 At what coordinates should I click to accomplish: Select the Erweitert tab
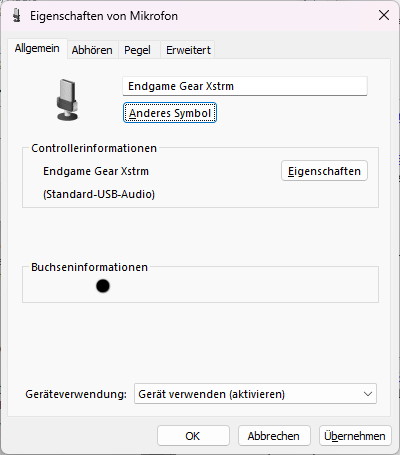188,50
